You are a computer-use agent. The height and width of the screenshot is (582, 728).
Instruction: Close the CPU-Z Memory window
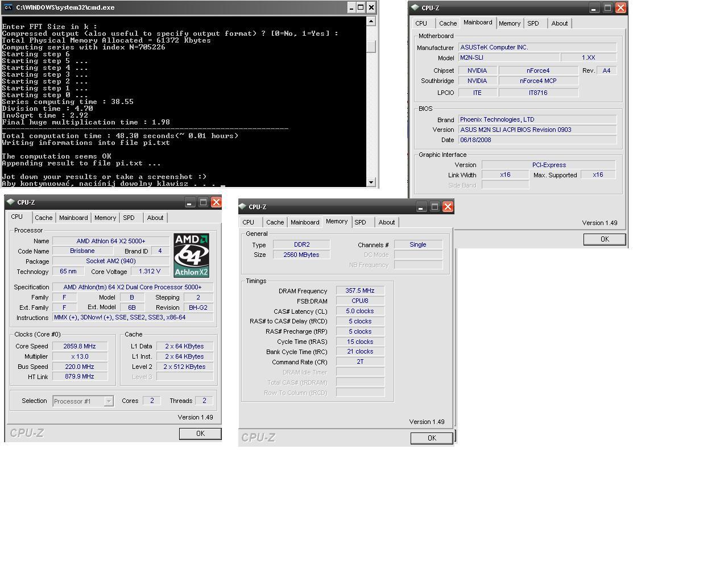pyautogui.click(x=448, y=206)
